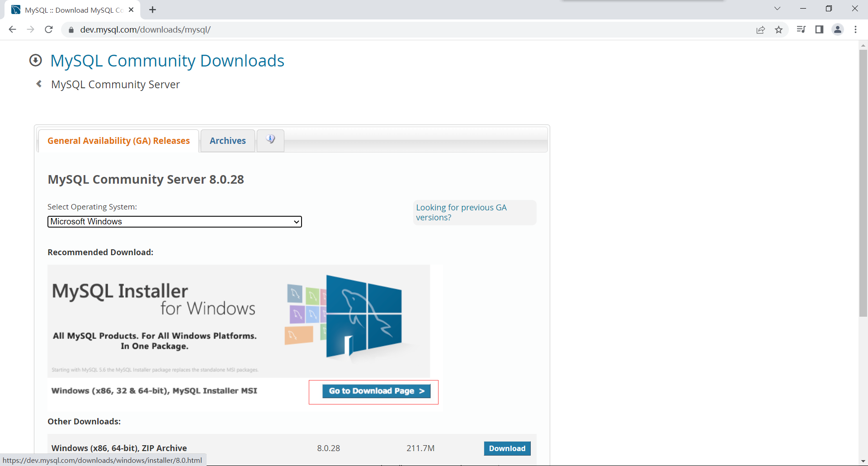
Task: Click the browser back arrow
Action: [x=12, y=29]
